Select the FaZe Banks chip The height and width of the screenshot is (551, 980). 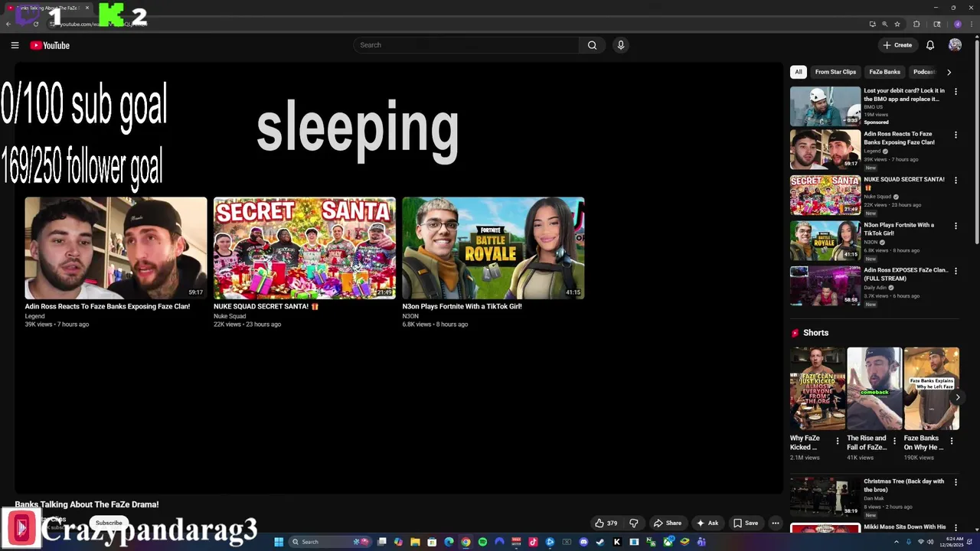[884, 72]
